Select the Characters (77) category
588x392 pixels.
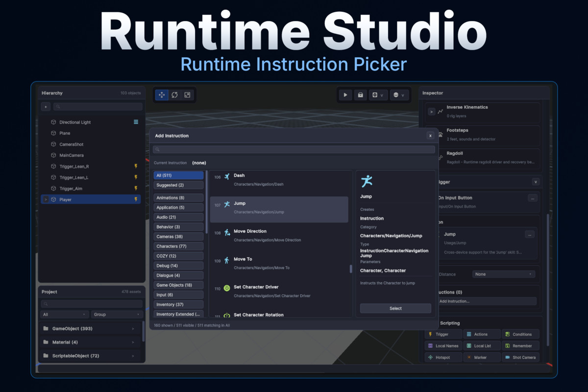[x=178, y=246]
